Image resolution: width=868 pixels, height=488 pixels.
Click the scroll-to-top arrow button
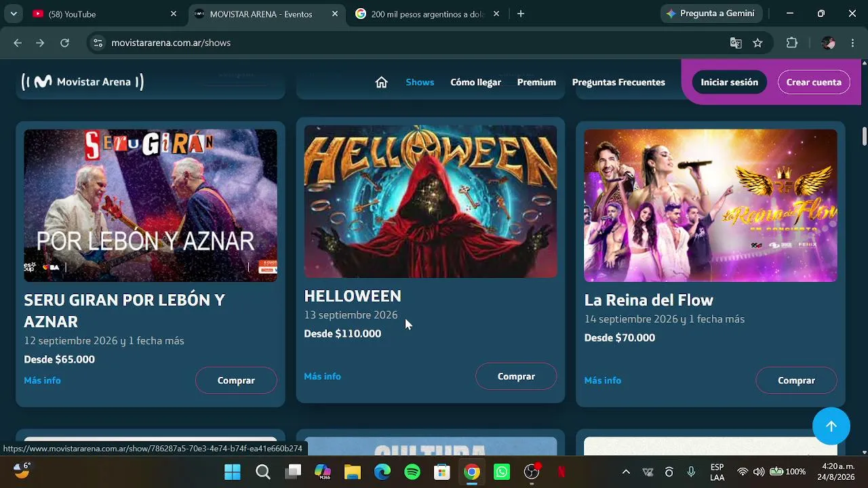(x=831, y=426)
